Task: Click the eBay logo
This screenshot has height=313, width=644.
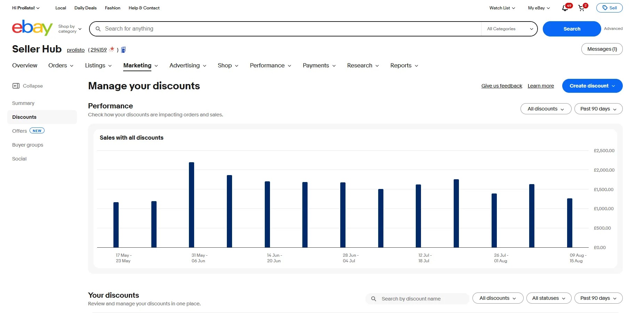Action: pyautogui.click(x=32, y=28)
